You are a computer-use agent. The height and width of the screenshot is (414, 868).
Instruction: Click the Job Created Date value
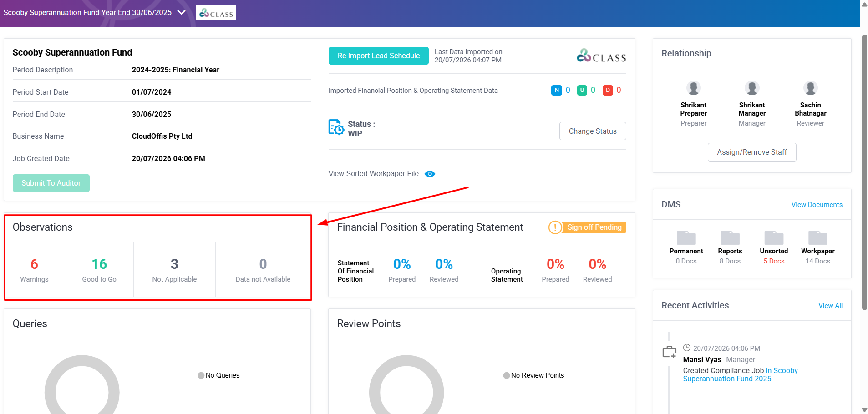pyautogui.click(x=168, y=158)
